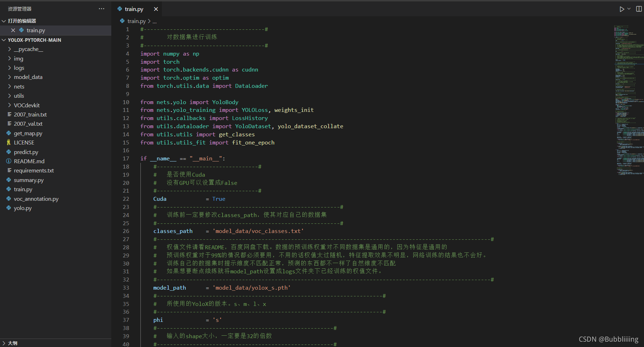This screenshot has width=644, height=347.
Task: Open train.py file icon in explorer tree
Action: (x=9, y=189)
